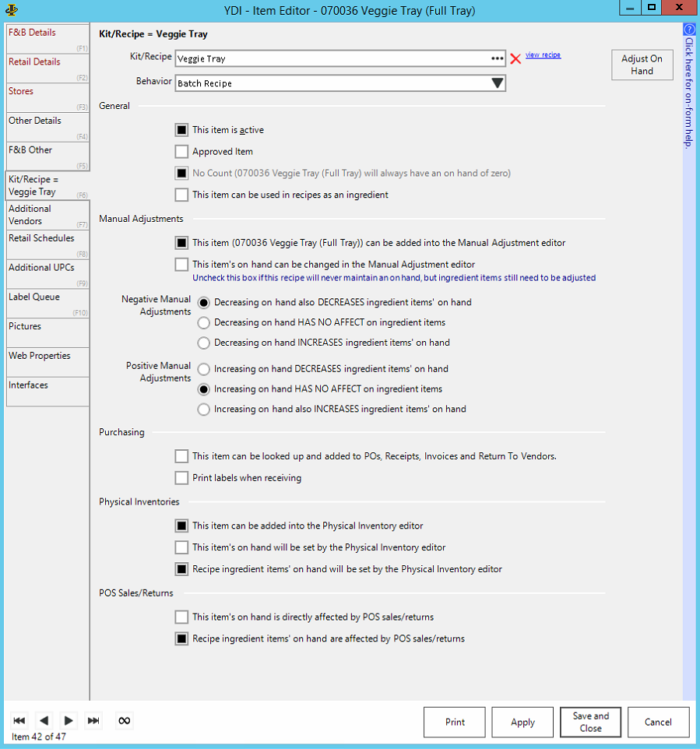Viewport: 700px width, 749px height.
Task: Open on-form help question mark icon
Action: point(689,30)
